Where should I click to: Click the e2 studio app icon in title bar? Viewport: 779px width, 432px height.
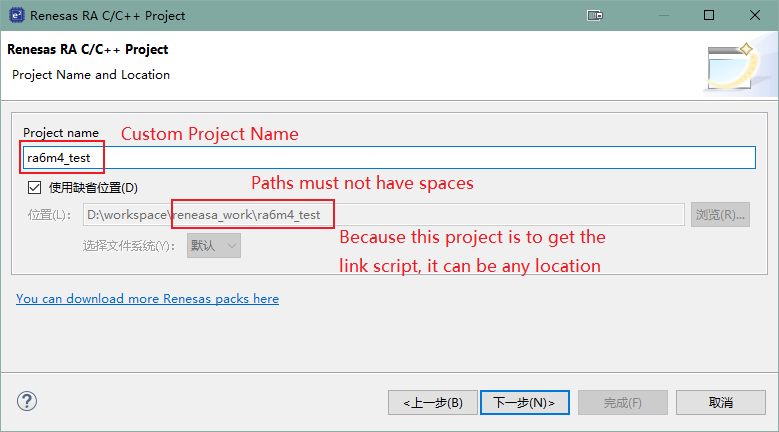click(15, 16)
